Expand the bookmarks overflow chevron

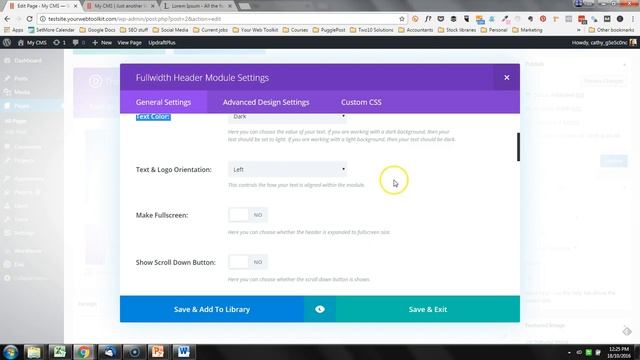coord(578,30)
